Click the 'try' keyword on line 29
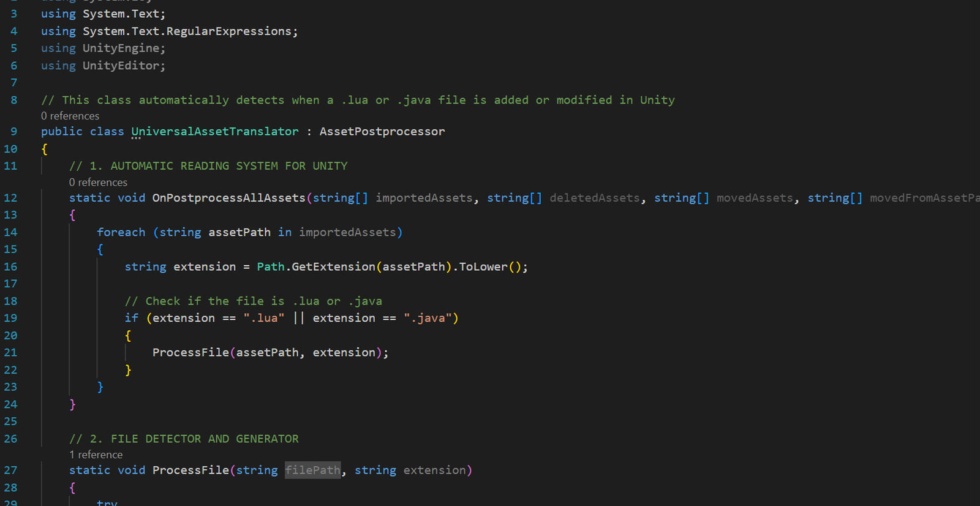Screen dimensions: 980x506 pyautogui.click(x=107, y=502)
